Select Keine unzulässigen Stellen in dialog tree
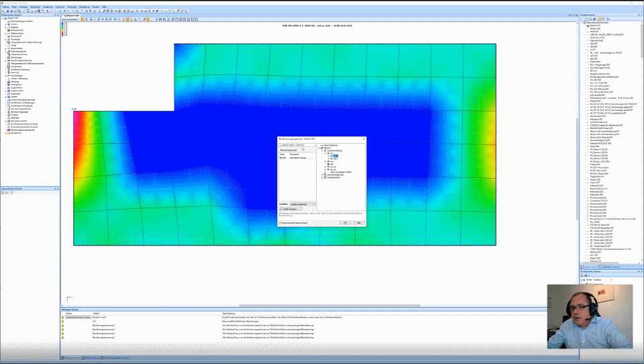The image size is (644, 364). (341, 172)
